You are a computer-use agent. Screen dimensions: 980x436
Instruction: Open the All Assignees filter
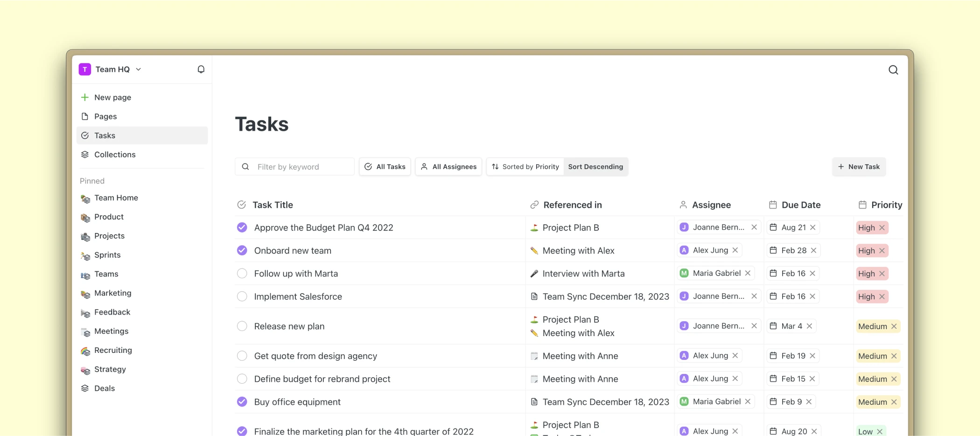click(448, 167)
